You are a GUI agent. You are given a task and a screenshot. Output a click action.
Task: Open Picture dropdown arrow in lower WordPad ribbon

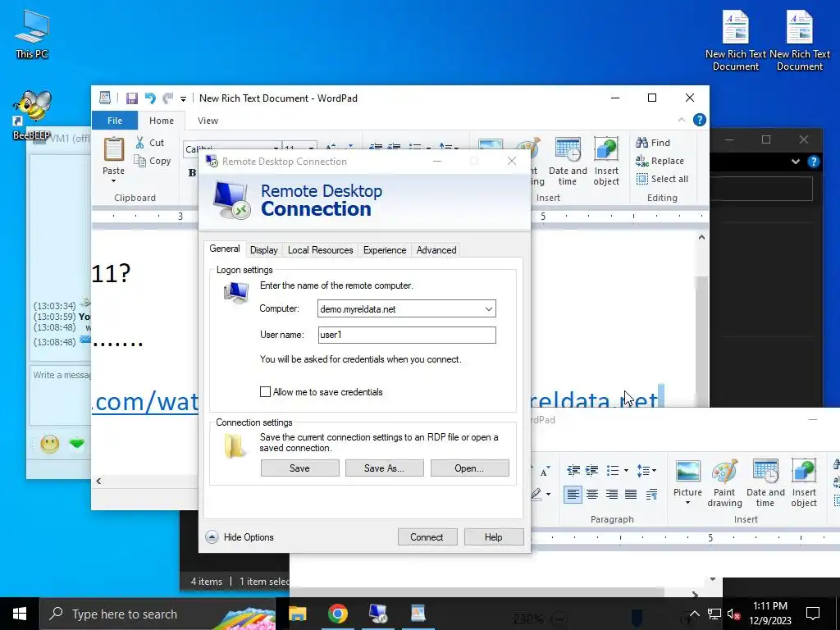pos(688,503)
